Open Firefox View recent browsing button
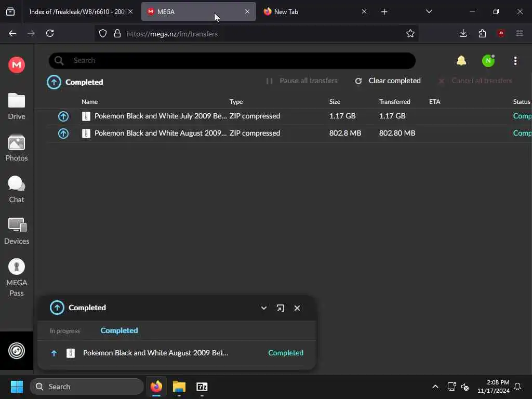The width and height of the screenshot is (532, 399). point(10,11)
